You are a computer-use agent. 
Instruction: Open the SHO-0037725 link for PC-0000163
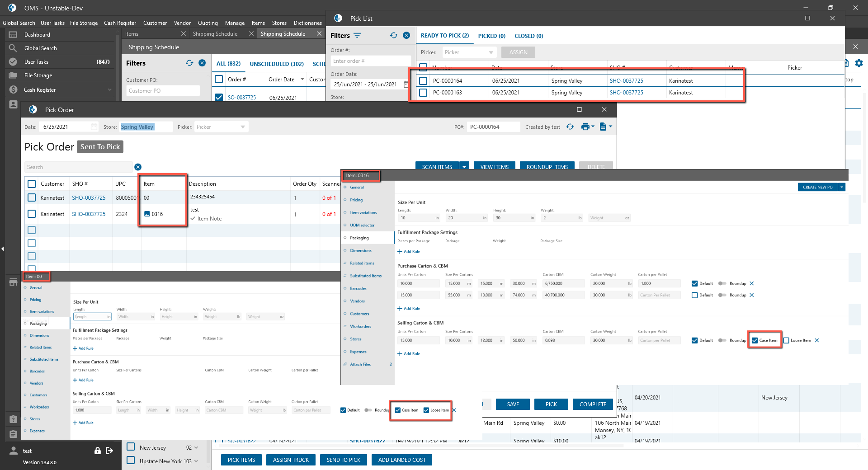click(x=626, y=93)
